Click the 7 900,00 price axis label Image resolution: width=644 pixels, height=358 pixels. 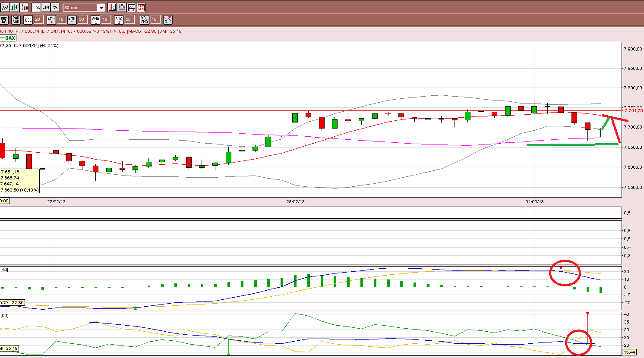633,49
